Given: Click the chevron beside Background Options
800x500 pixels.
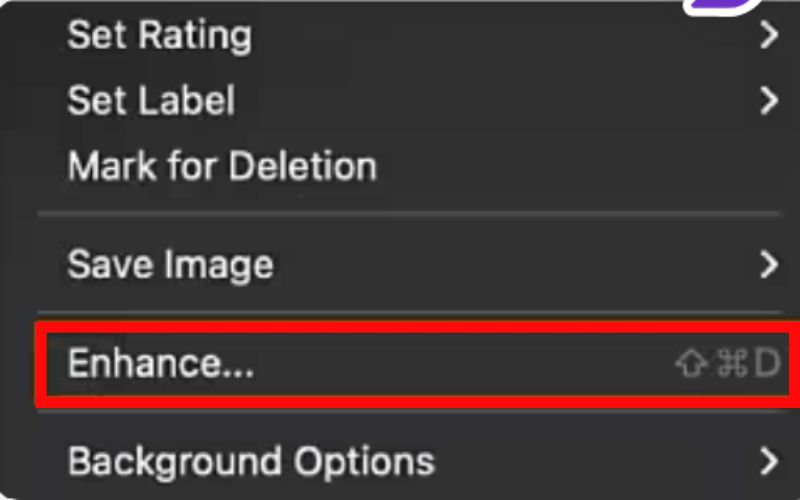Looking at the screenshot, I should coord(768,461).
